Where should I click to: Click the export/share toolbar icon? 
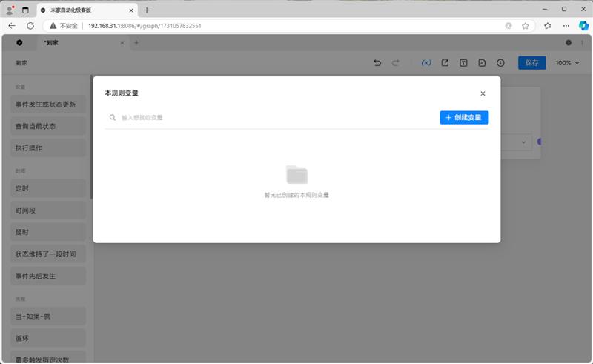point(445,63)
